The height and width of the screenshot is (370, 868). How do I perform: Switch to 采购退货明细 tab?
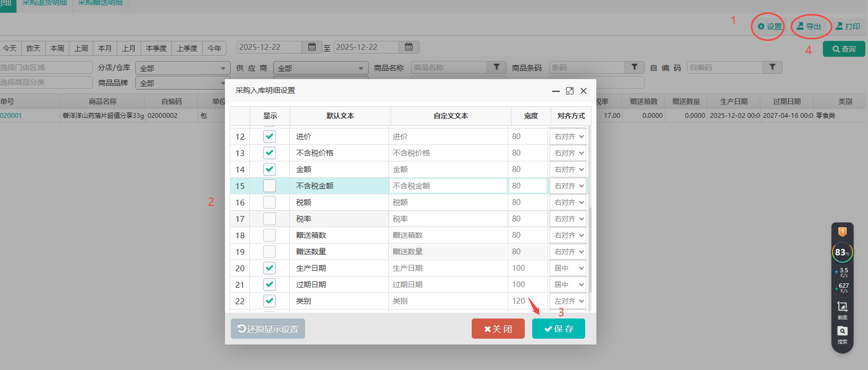[x=45, y=3]
